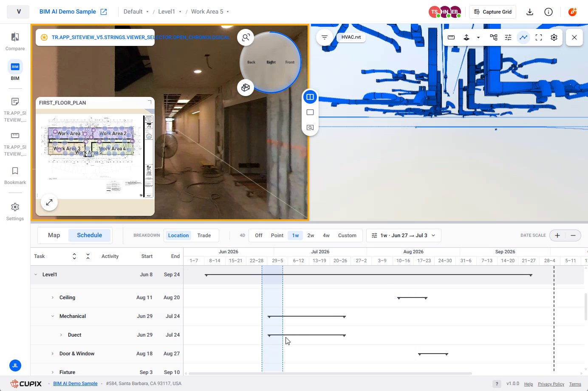588x391 pixels.
Task: Collapse the Mechanical task row
Action: pos(53,316)
